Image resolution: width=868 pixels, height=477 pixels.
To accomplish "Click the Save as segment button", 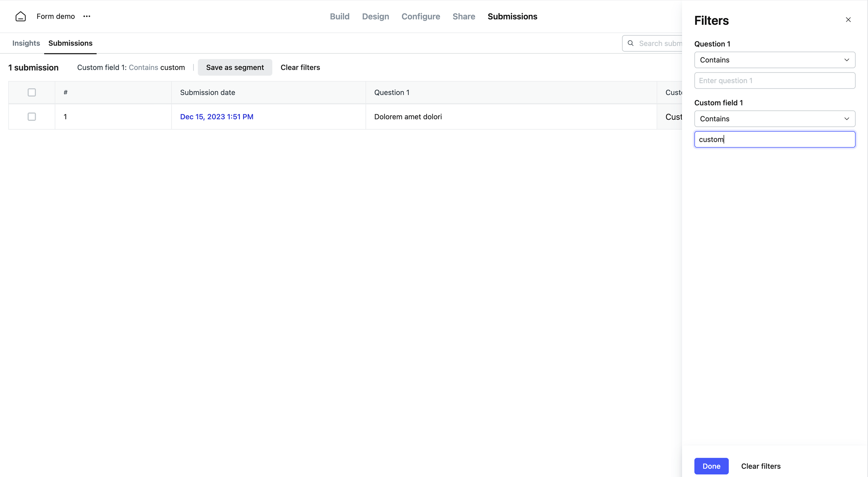I will tap(235, 67).
